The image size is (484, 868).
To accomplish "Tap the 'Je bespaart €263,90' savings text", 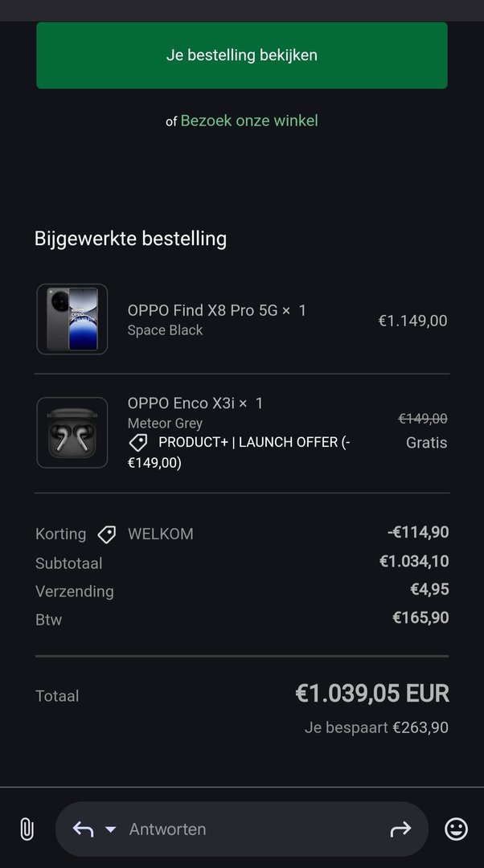I will [x=376, y=727].
